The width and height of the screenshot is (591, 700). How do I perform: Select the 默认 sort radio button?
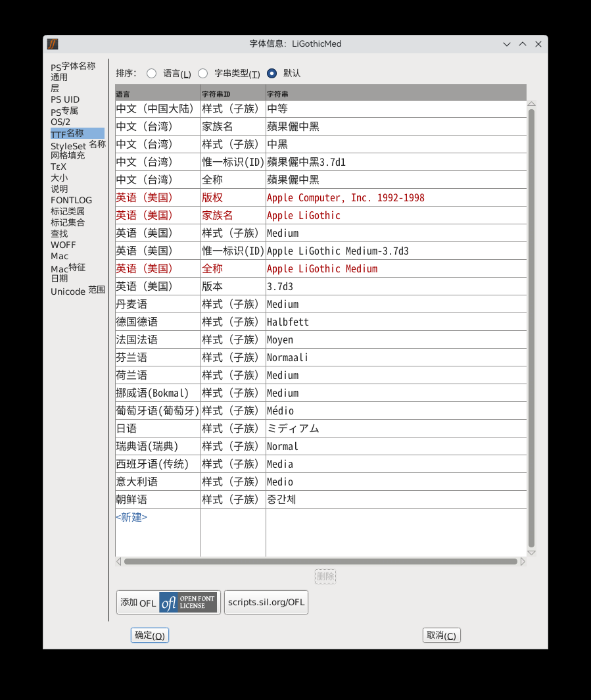(x=272, y=73)
